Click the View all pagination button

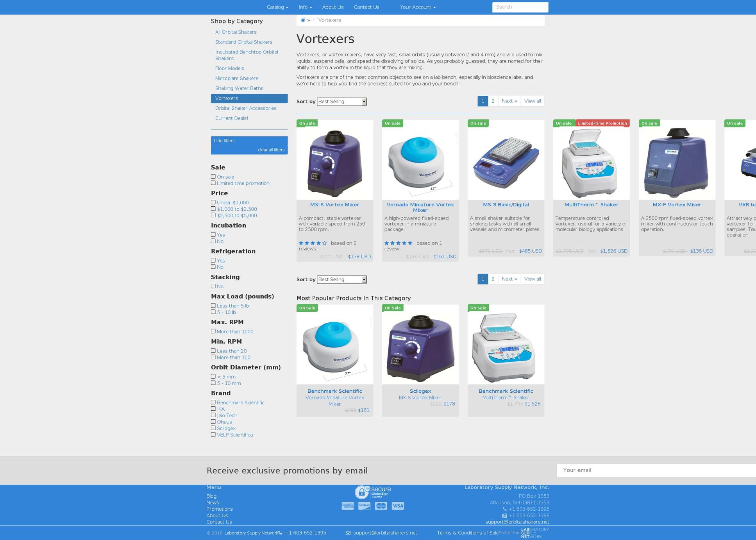coord(532,101)
